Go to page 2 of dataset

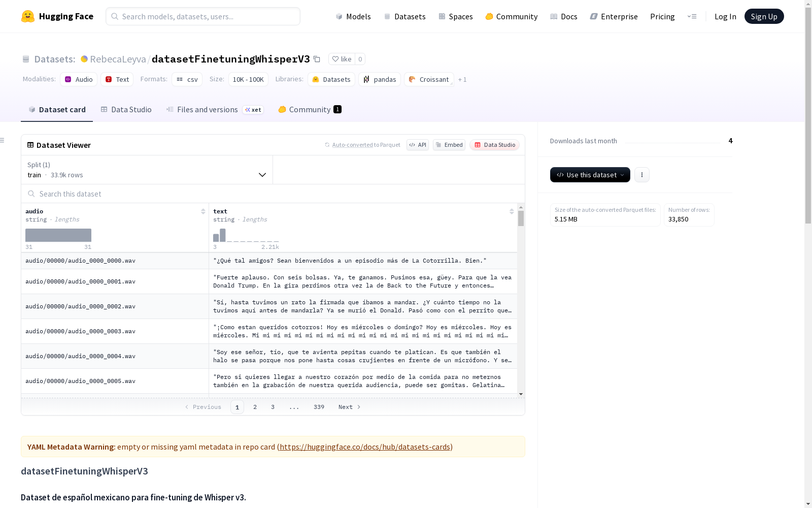[255, 407]
